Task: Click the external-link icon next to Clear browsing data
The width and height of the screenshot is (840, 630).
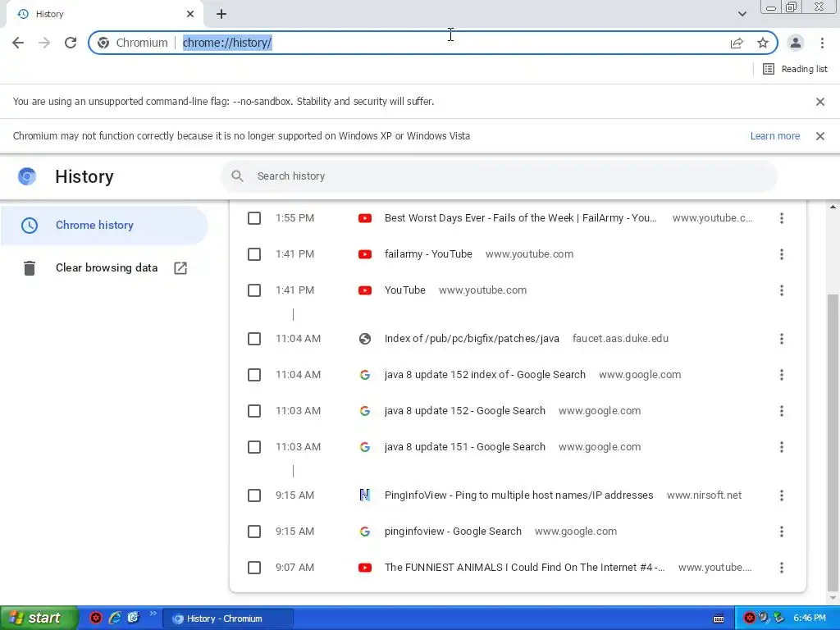Action: click(180, 268)
